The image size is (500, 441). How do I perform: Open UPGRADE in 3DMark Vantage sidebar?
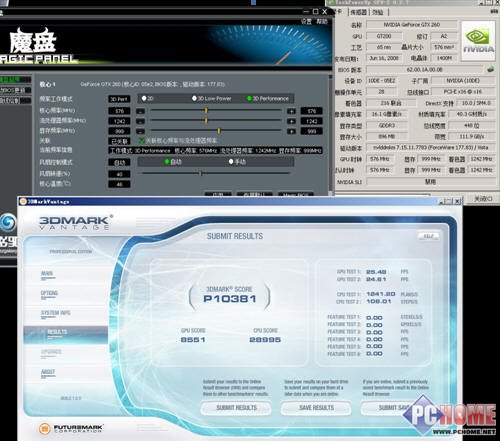tap(51, 352)
